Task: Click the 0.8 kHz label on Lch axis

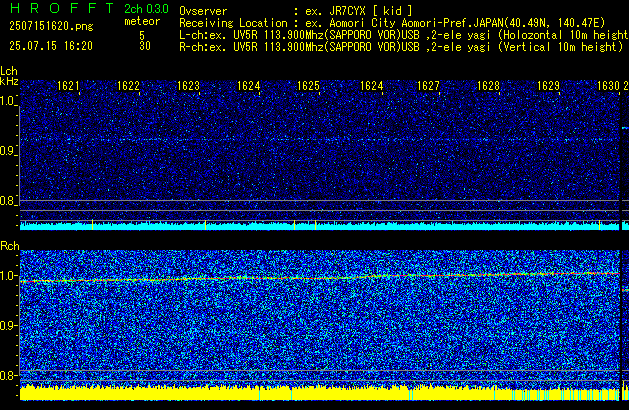Action: point(8,201)
